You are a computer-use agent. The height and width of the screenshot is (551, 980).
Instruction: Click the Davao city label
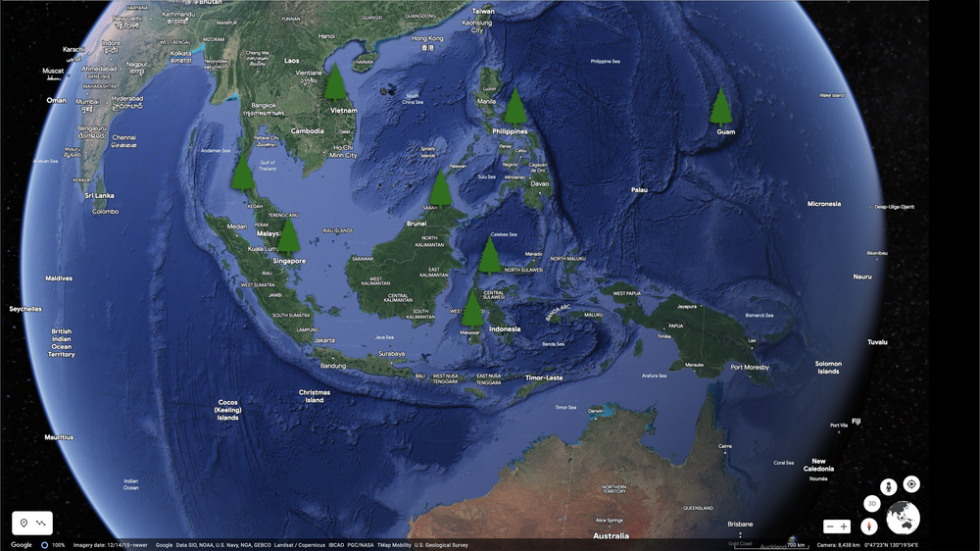click(539, 184)
